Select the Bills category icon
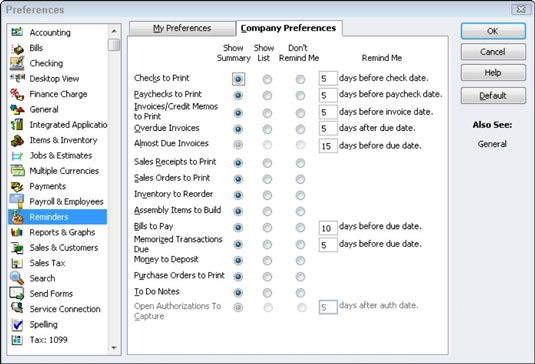The width and height of the screenshot is (535, 364). click(x=17, y=48)
